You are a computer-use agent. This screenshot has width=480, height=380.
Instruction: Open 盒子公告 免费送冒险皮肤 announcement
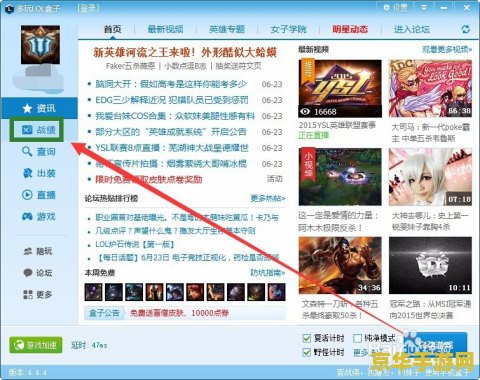point(179,313)
